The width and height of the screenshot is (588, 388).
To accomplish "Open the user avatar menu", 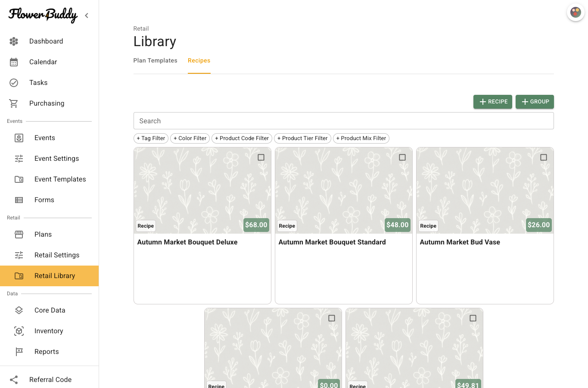I will pyautogui.click(x=576, y=12).
